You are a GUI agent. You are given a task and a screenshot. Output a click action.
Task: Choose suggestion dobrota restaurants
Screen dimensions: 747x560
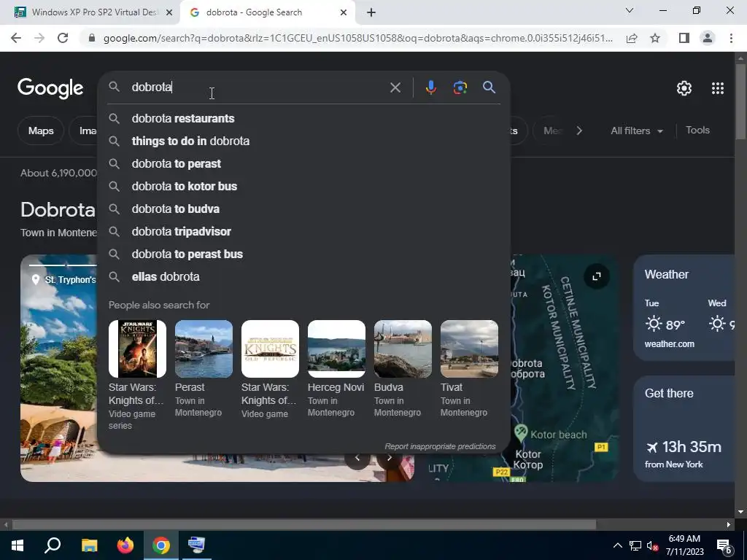point(304,119)
